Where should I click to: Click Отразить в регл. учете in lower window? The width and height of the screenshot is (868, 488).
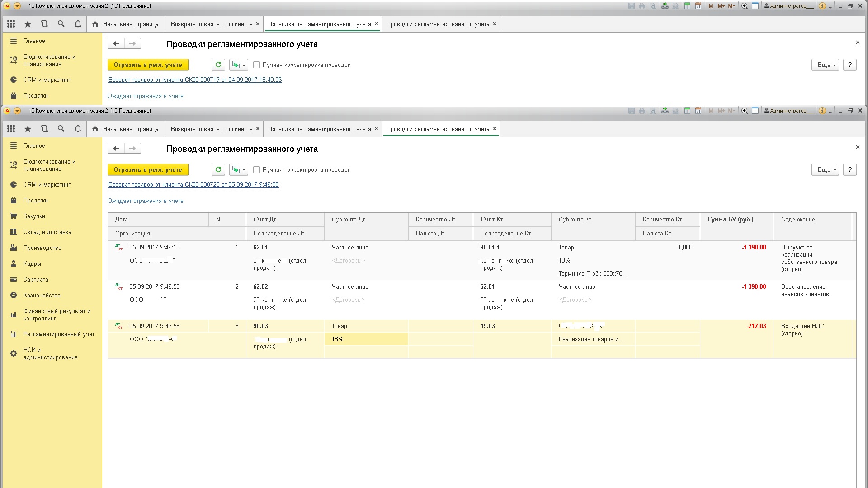[x=148, y=169]
